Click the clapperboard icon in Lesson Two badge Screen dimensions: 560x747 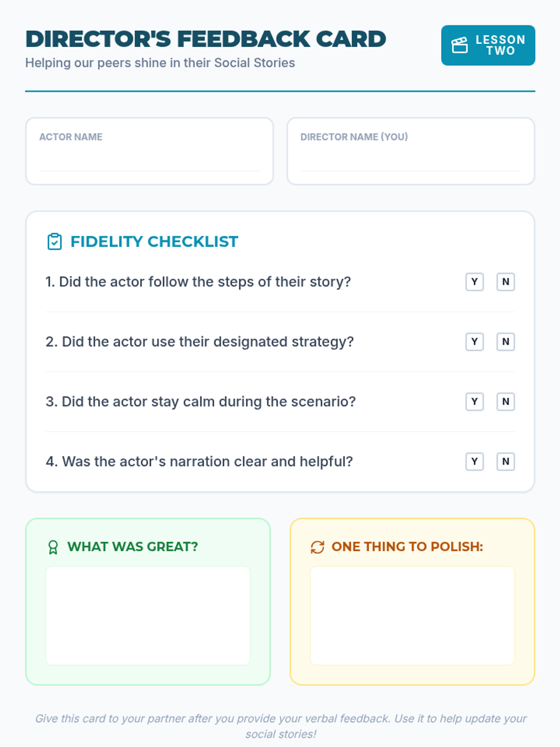[x=459, y=45]
